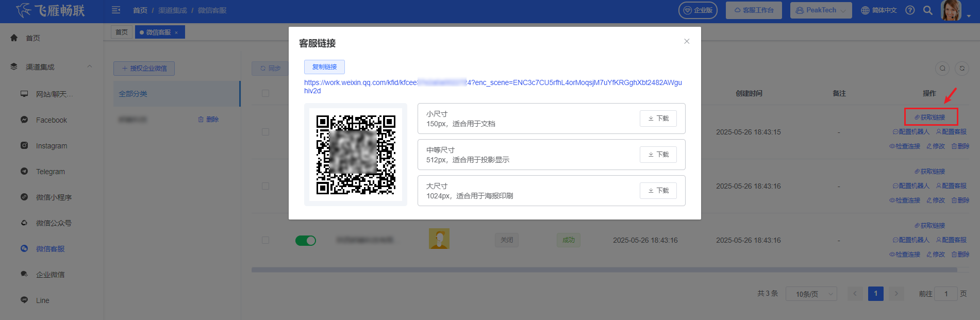Viewport: 980px width, 320px height.
Task: Open the PeakTech dropdown
Action: point(821,10)
